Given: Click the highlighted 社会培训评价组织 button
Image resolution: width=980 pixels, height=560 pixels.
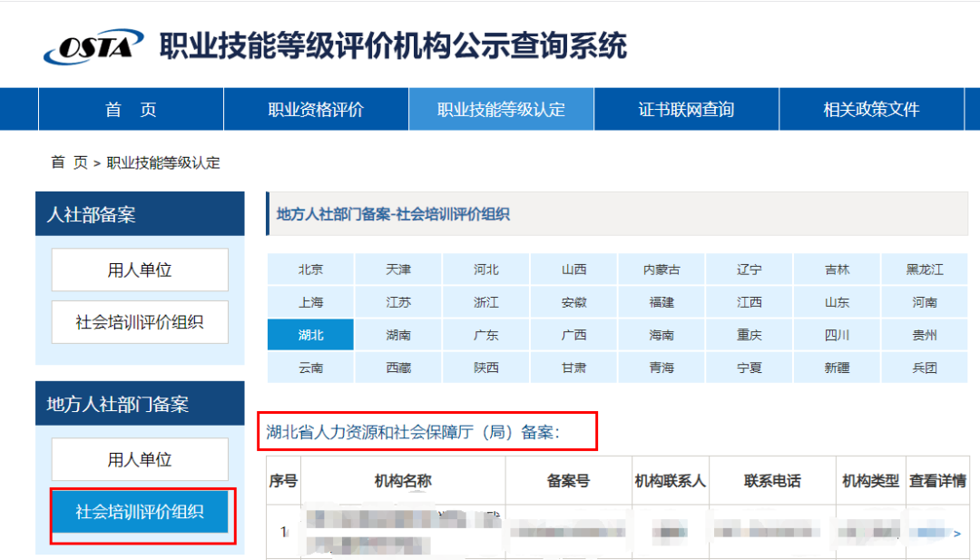Looking at the screenshot, I should click(139, 513).
